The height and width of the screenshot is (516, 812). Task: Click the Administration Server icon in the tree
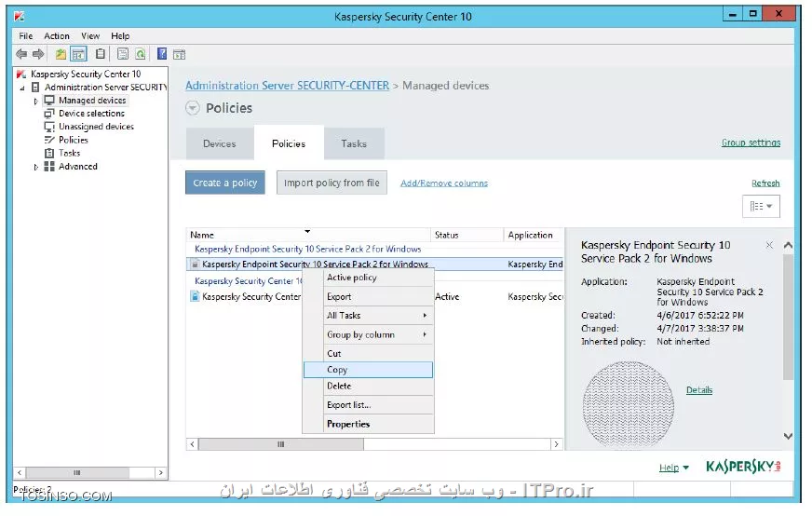(x=35, y=87)
